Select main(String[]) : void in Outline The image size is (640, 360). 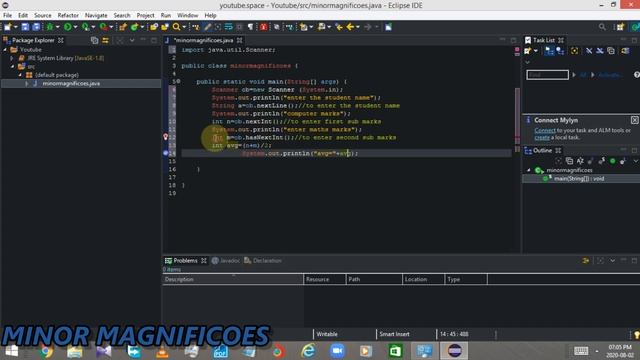pyautogui.click(x=579, y=179)
